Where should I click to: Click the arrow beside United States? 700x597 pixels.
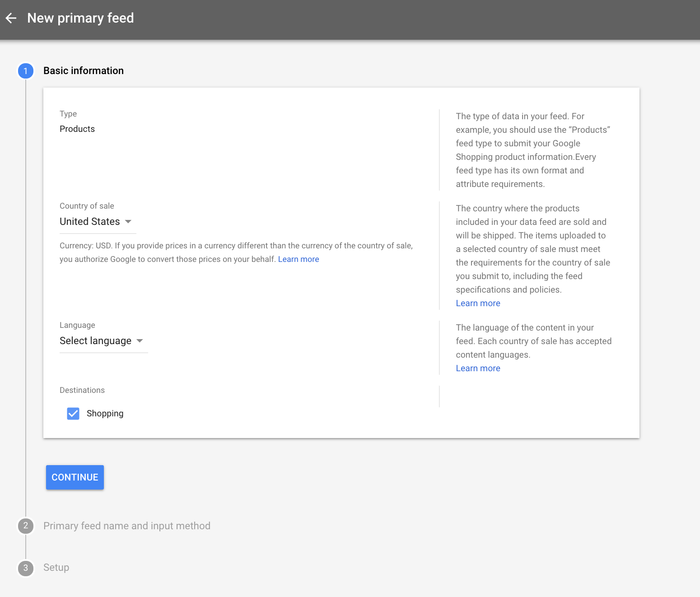coord(128,222)
